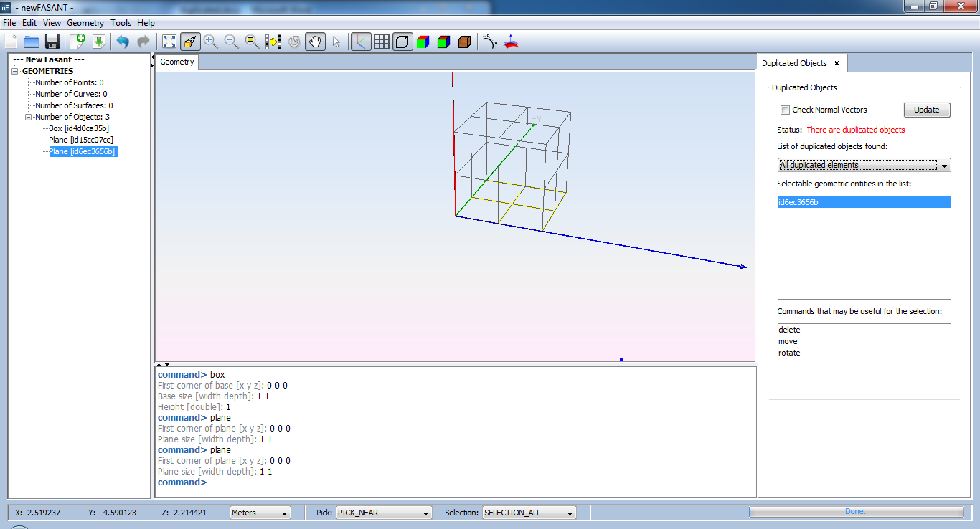Click the Update button
This screenshot has width=980, height=529.
point(926,110)
